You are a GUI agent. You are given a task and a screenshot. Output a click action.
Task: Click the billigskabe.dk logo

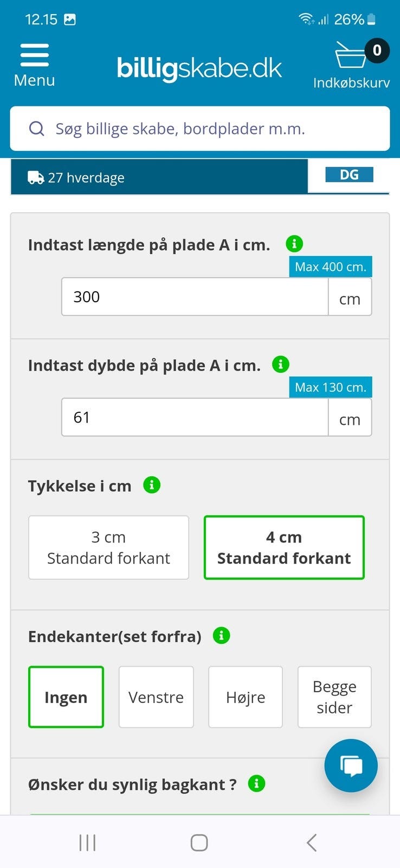tap(199, 68)
